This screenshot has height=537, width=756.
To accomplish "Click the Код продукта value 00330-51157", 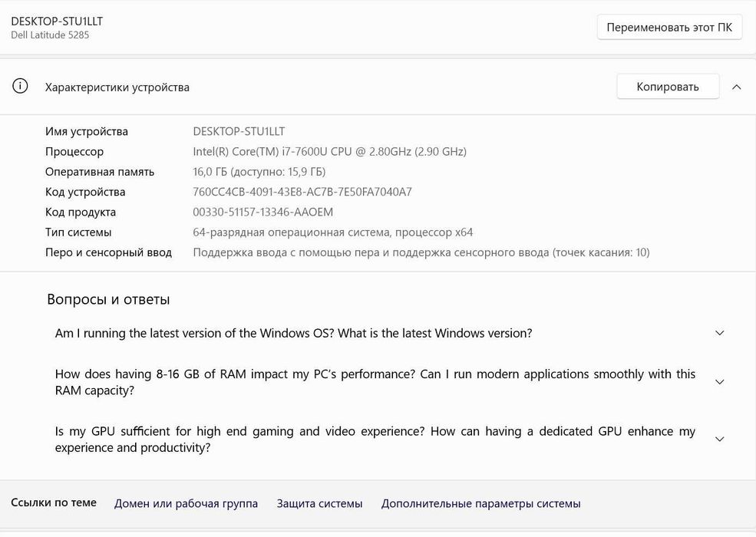I will click(x=262, y=212).
